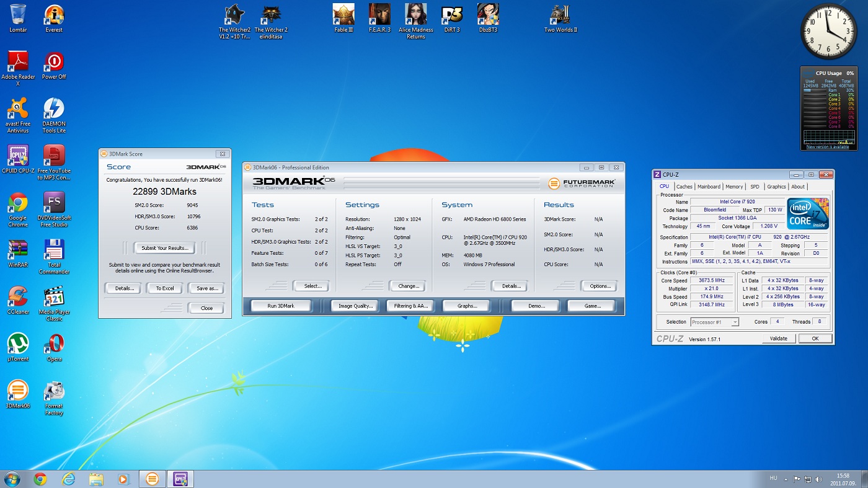
Task: Click Save as in the Score window
Action: 207,288
